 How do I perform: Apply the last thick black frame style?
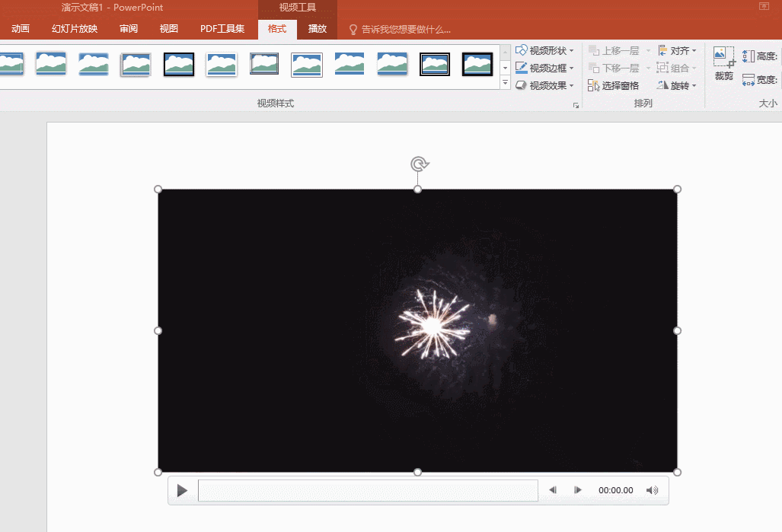477,64
